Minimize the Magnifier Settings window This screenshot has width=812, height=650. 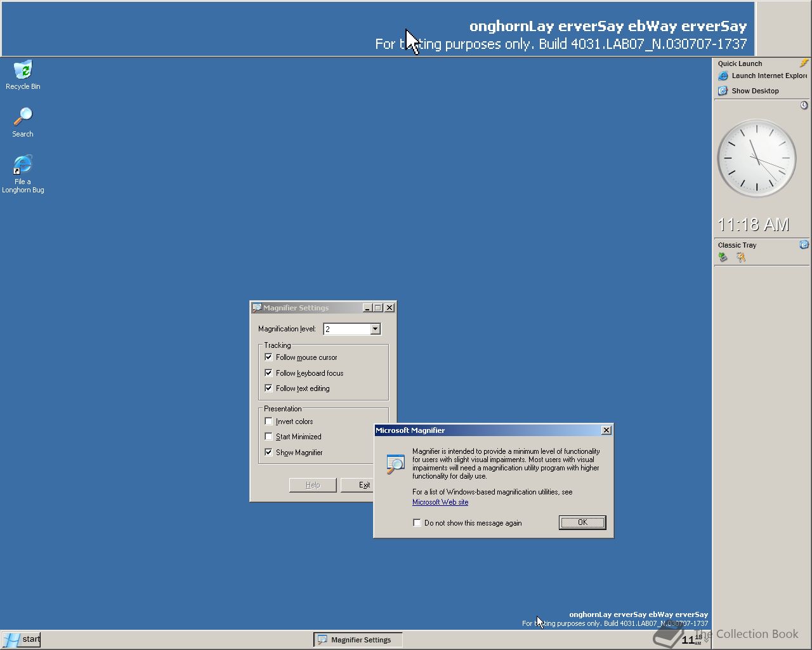pyautogui.click(x=367, y=308)
